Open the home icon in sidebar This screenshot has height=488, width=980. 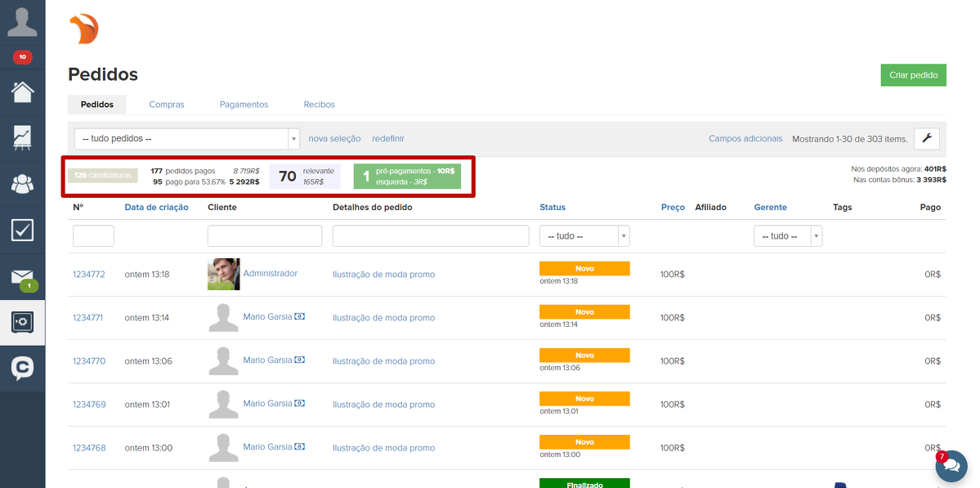tap(22, 91)
